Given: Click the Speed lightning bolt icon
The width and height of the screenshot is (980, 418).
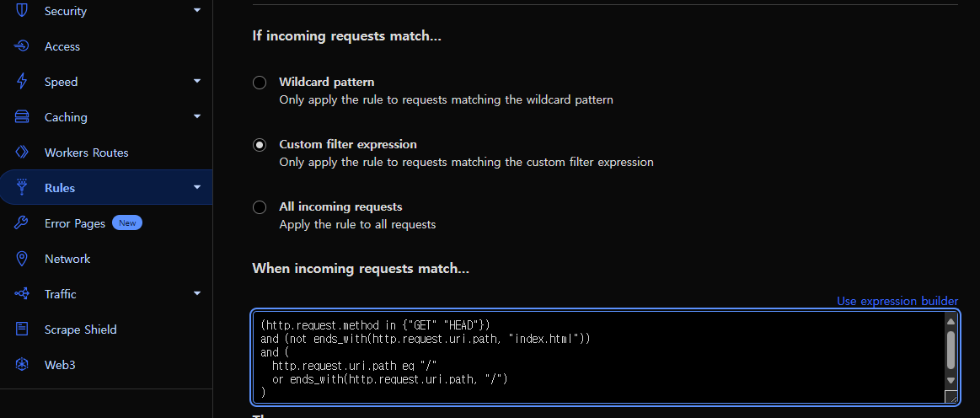Looking at the screenshot, I should tap(22, 82).
